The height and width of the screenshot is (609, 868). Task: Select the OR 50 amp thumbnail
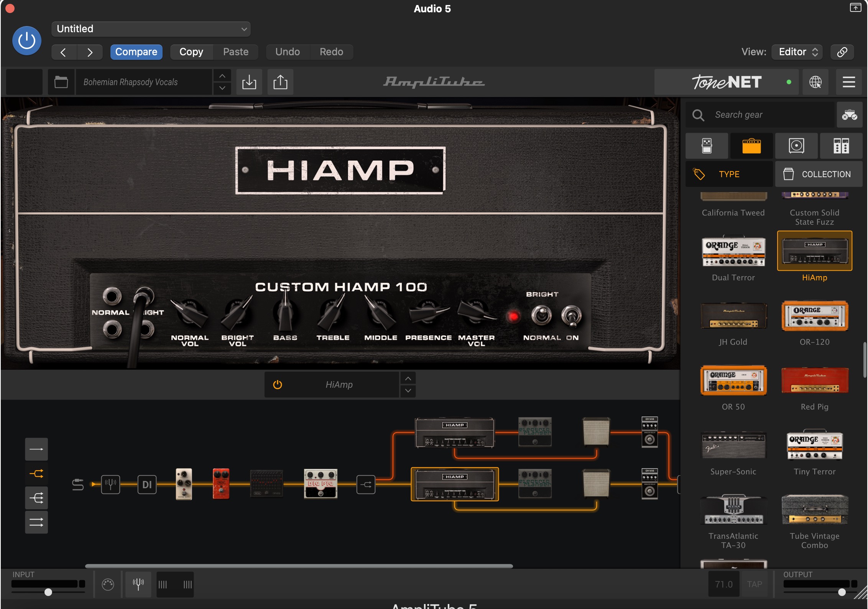(733, 380)
